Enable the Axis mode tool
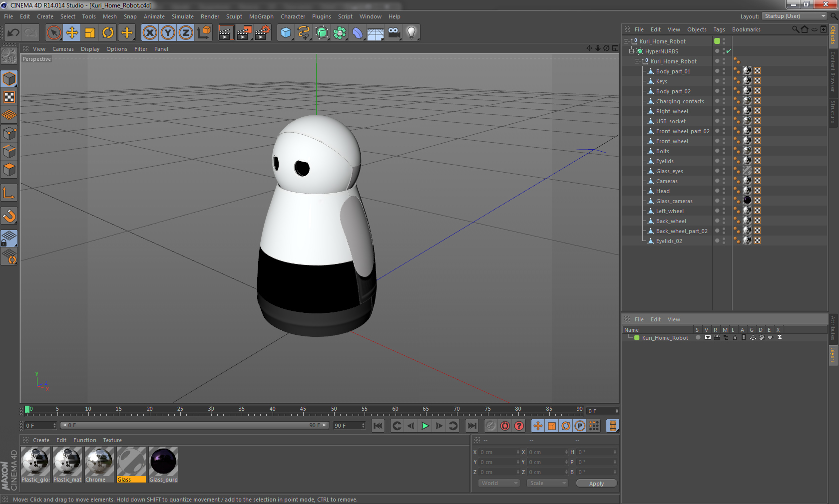This screenshot has height=504, width=839. click(9, 193)
